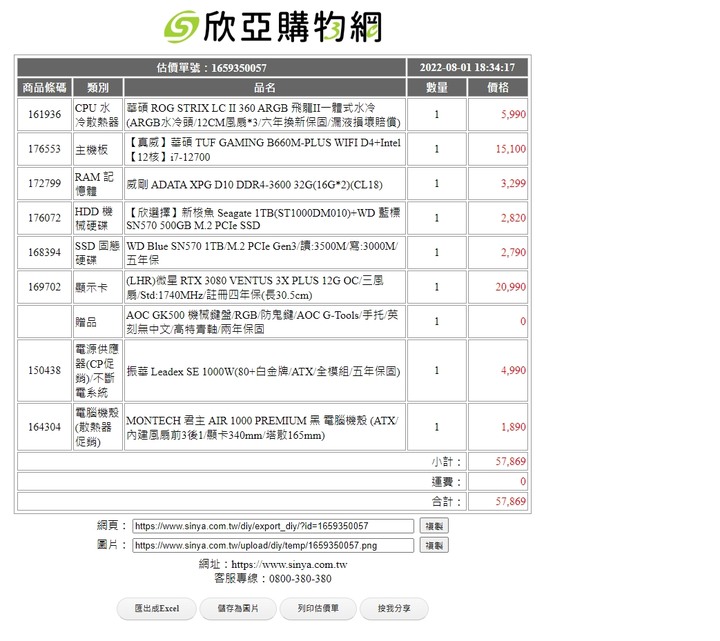The width and height of the screenshot is (720, 641).
Task: Click the 0800-380-380 customer service number
Action: (300, 579)
